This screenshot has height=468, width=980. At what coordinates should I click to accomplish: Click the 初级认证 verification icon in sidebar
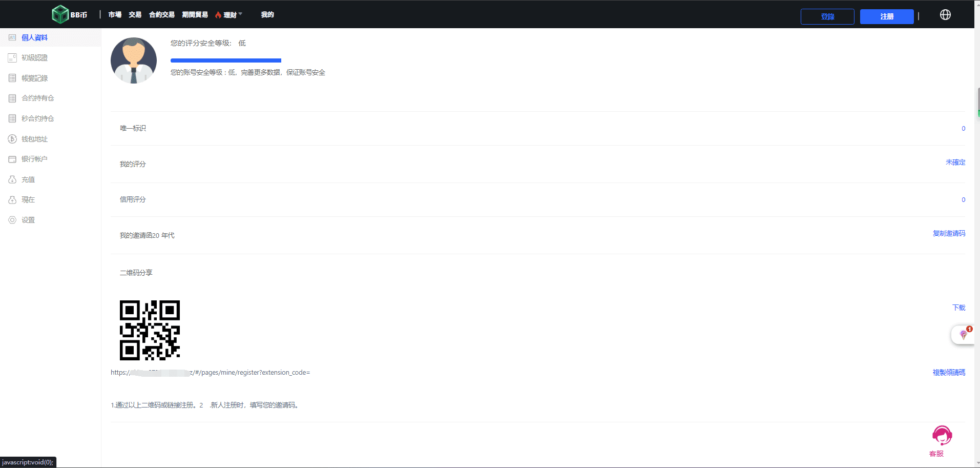(12, 58)
